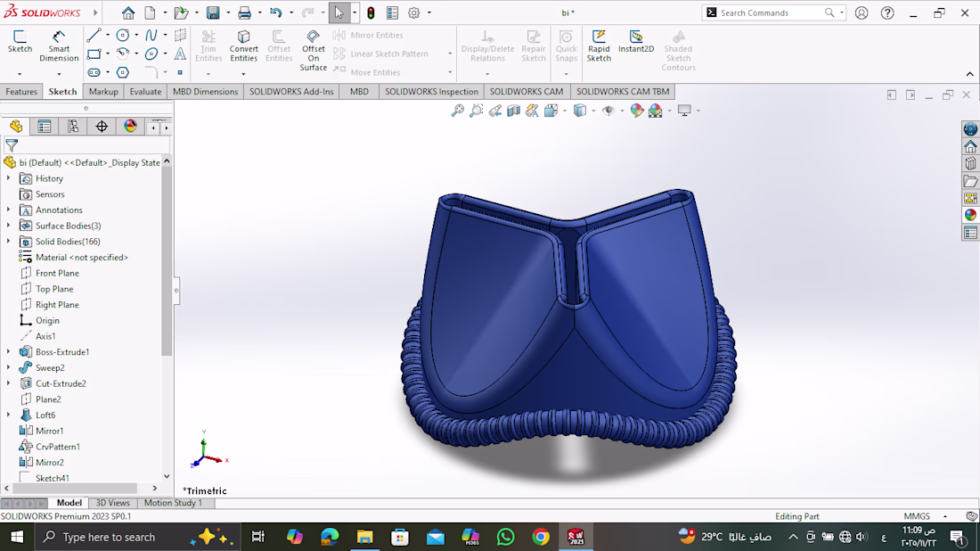Open Motion Study 1 tab
The image size is (980, 551).
pos(173,503)
